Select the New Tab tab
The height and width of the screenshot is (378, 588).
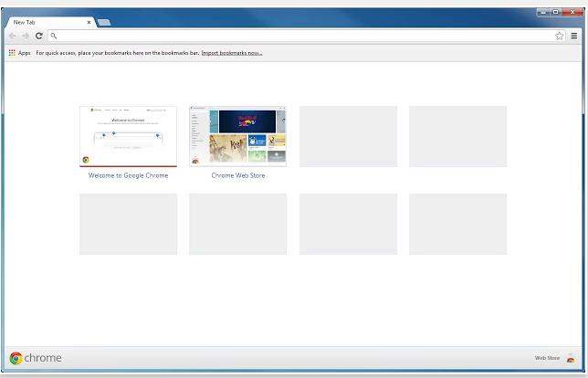pyautogui.click(x=48, y=23)
